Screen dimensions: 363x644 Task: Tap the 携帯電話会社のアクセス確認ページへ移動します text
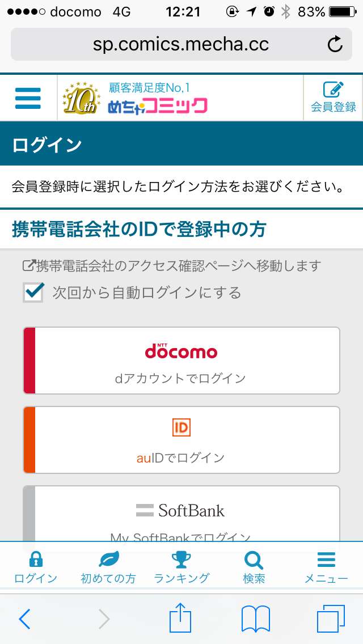172,265
